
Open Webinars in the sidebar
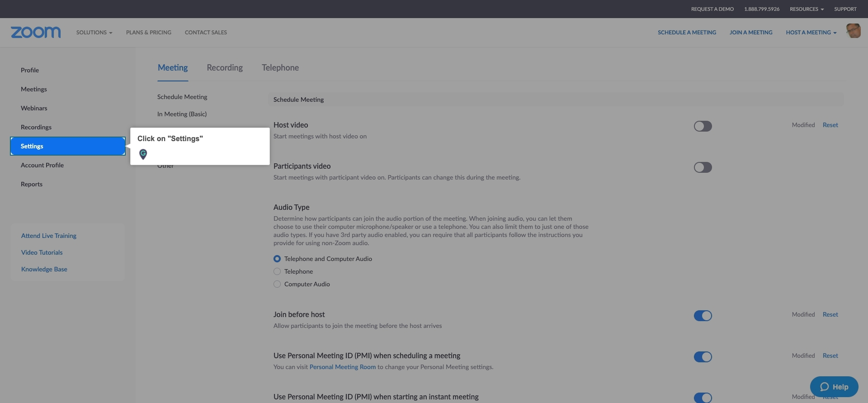click(x=34, y=108)
